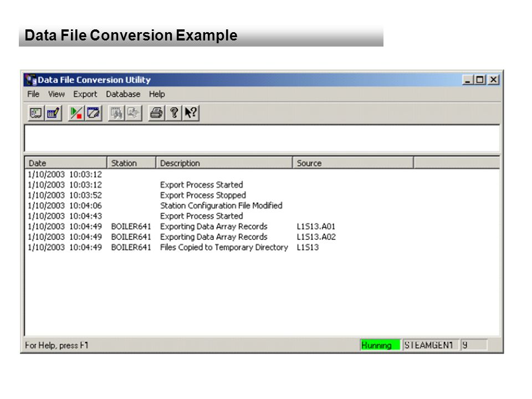The image size is (532, 399).
Task: Click the empty white message box below toolbar
Action: tap(262, 139)
